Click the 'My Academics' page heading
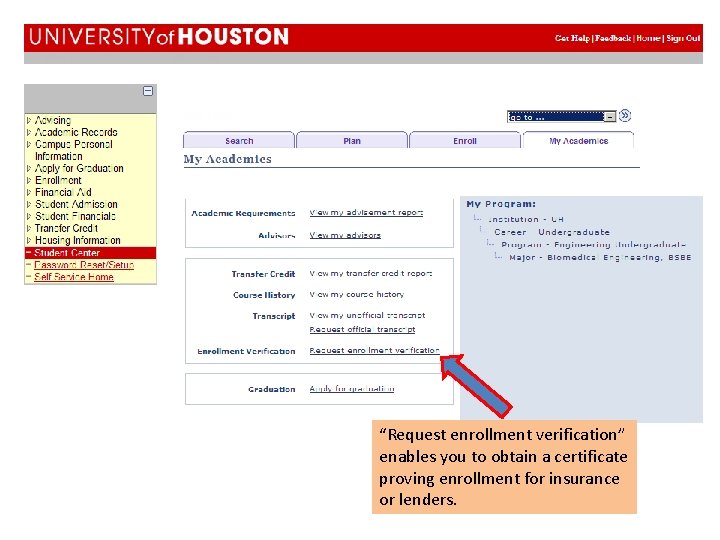The height and width of the screenshot is (540, 720). (227, 159)
